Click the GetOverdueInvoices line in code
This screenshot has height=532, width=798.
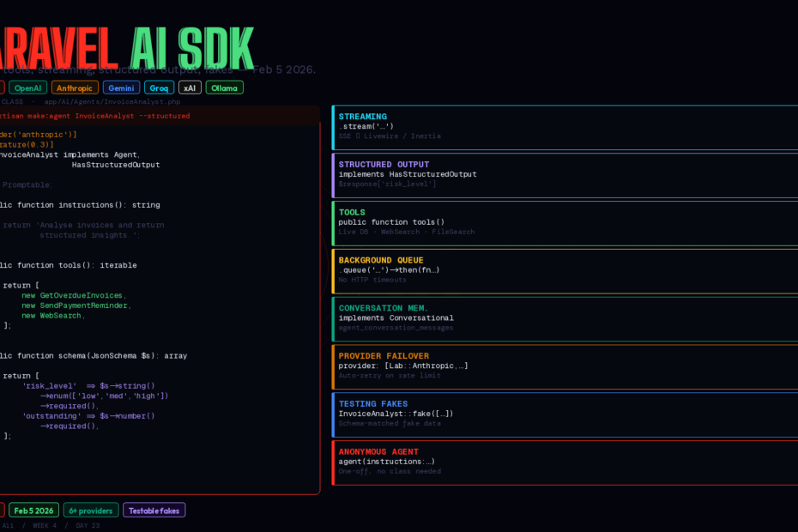82,295
